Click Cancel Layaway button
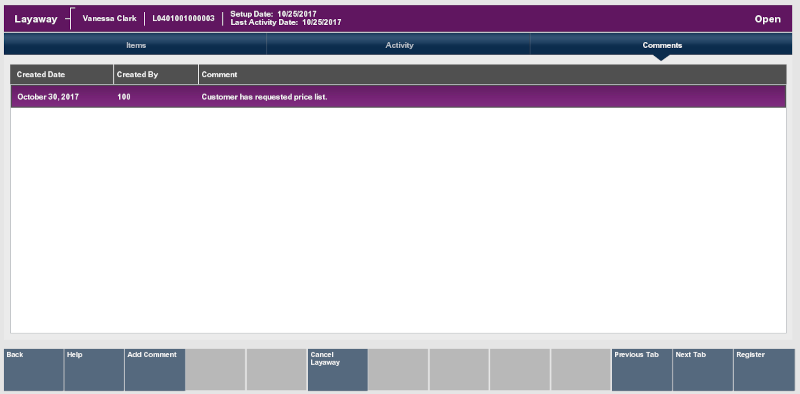This screenshot has height=394, width=800. (x=338, y=370)
